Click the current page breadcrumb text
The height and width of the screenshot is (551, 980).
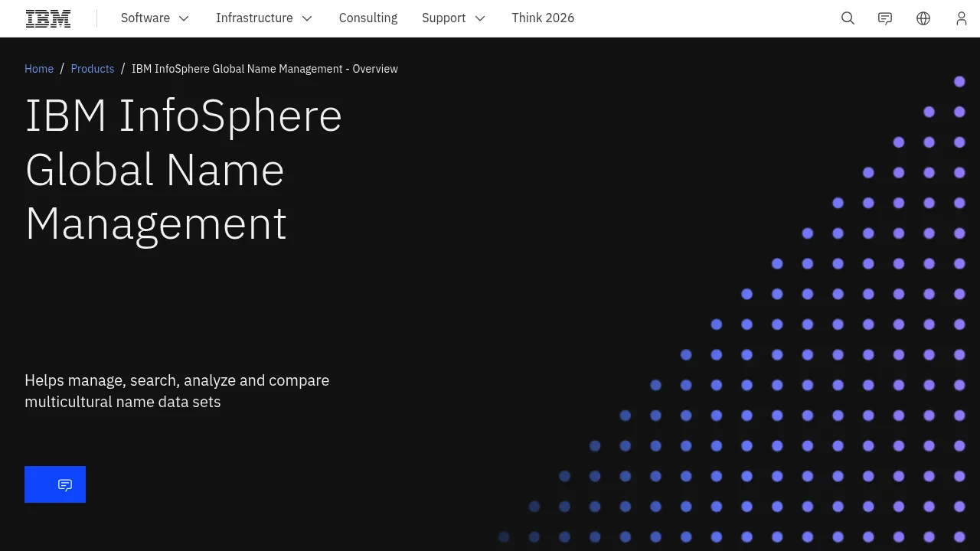pos(265,69)
